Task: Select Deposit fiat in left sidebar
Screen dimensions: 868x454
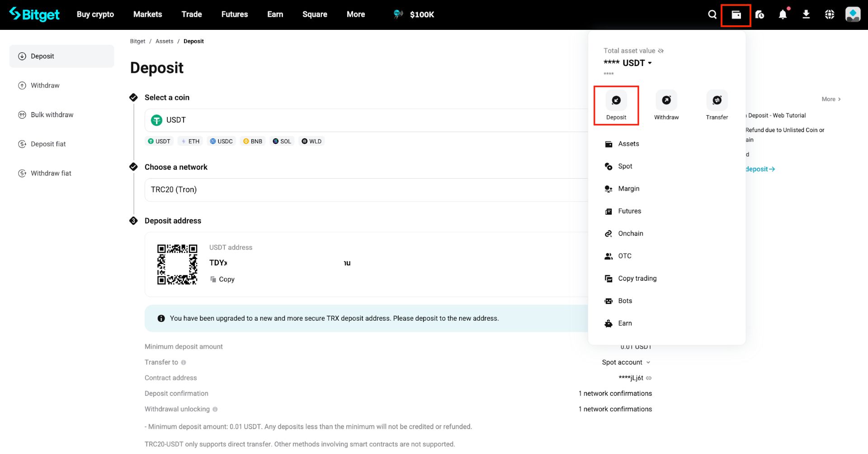Action: [x=61, y=144]
